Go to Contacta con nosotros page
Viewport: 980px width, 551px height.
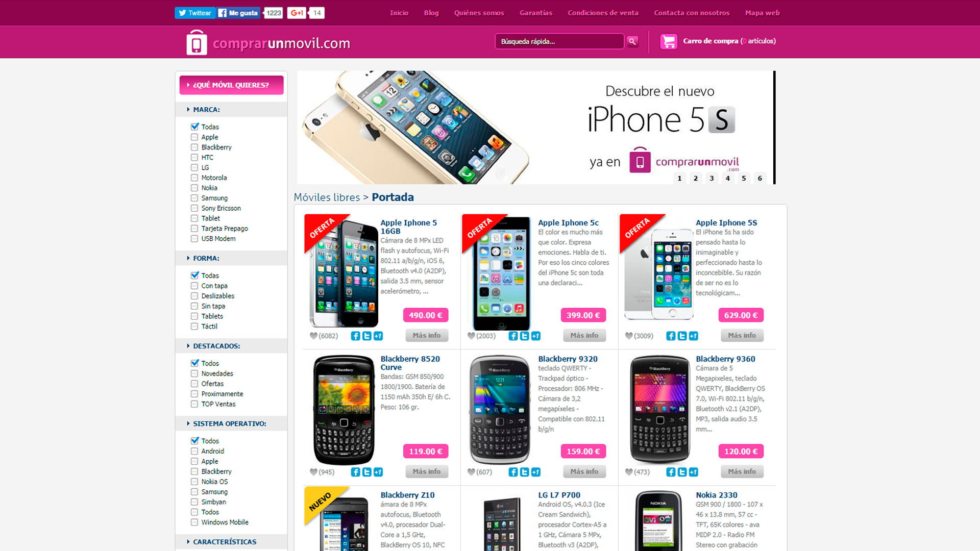pyautogui.click(x=692, y=13)
